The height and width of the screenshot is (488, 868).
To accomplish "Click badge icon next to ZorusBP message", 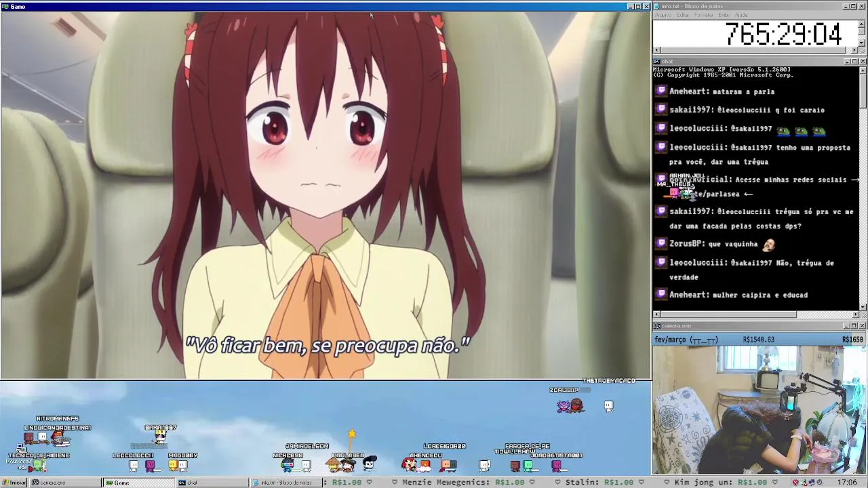I will (x=661, y=243).
